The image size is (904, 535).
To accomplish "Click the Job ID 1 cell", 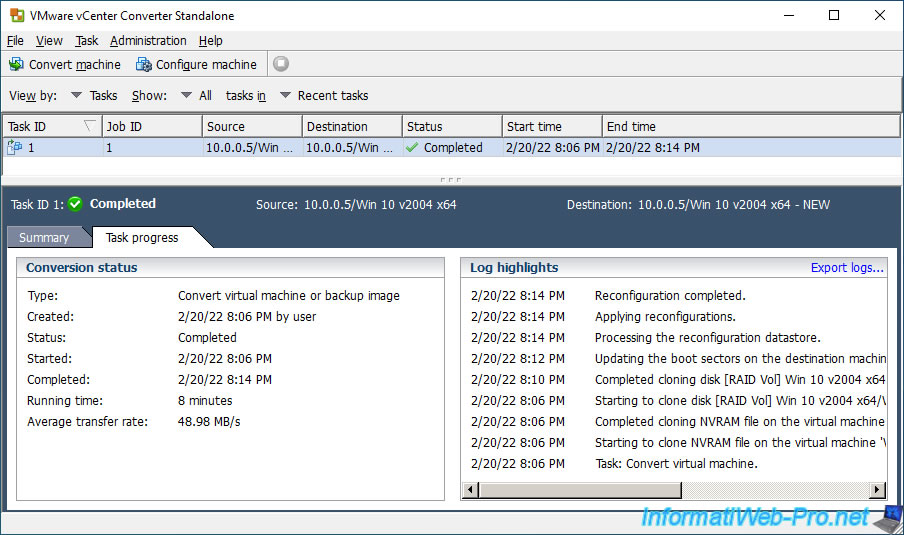I will point(152,148).
